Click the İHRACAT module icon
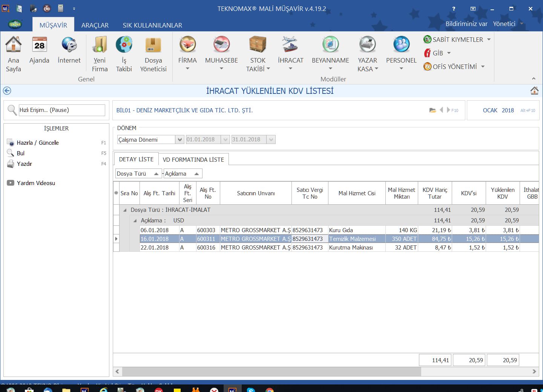 290,45
